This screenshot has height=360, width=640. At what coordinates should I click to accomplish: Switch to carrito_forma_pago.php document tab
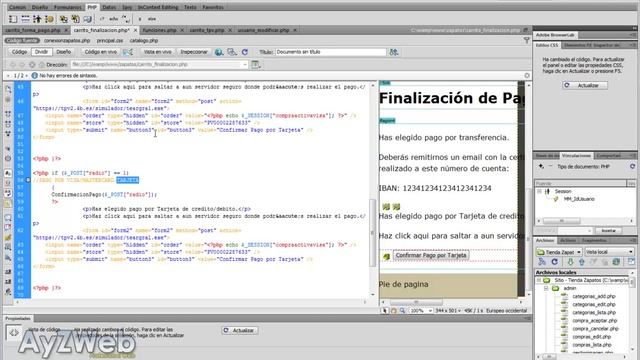click(x=33, y=30)
